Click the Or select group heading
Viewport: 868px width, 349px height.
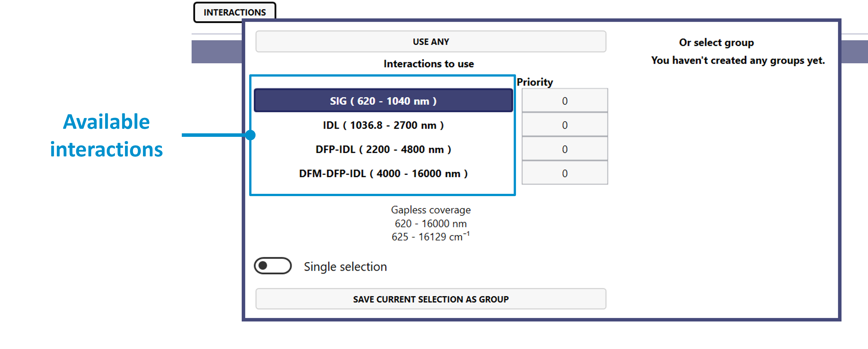pos(716,42)
